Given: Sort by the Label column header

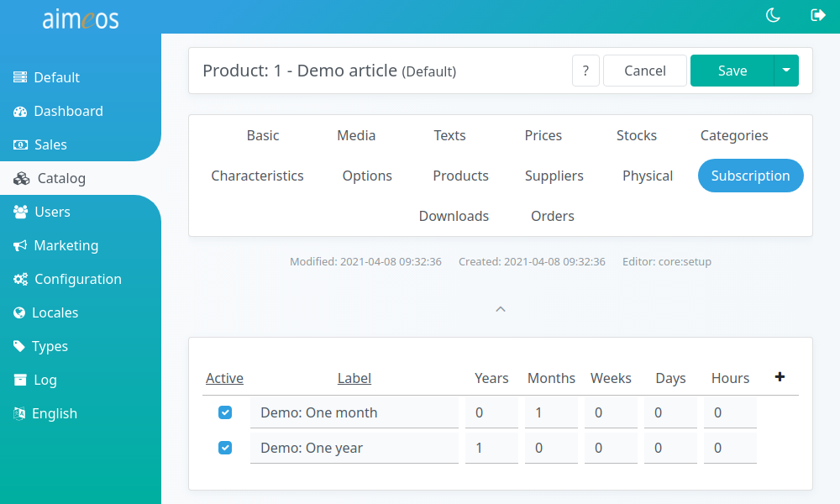Looking at the screenshot, I should [354, 378].
